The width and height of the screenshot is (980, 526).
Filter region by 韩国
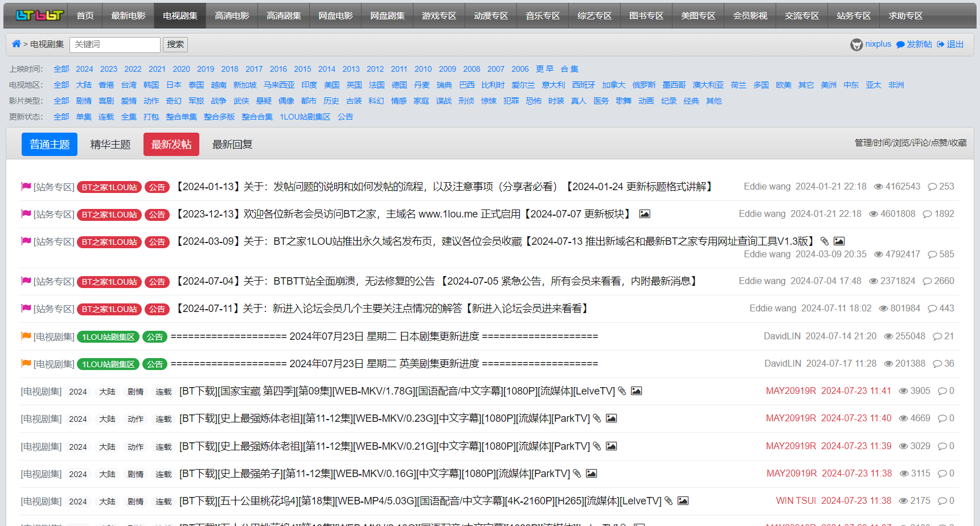click(x=151, y=85)
